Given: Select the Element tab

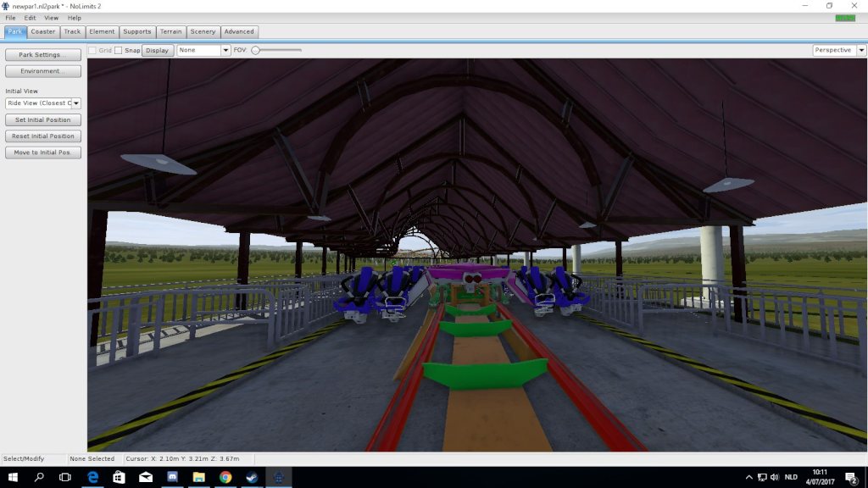Looking at the screenshot, I should pyautogui.click(x=102, y=32).
